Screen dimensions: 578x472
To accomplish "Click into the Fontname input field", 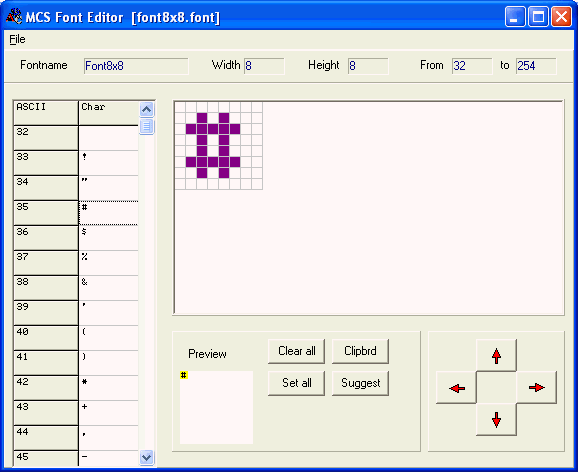I will 136,66.
